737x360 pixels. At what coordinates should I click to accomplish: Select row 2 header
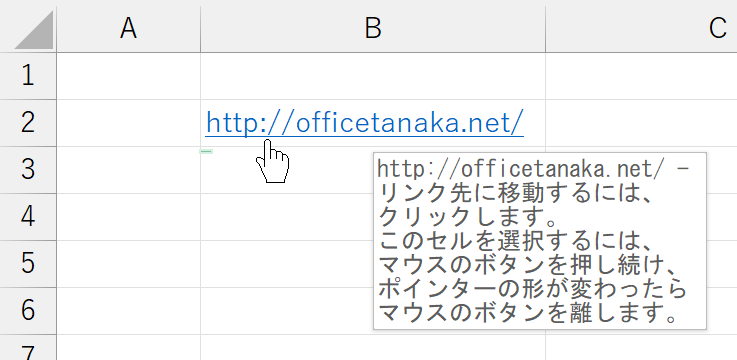[x=28, y=123]
